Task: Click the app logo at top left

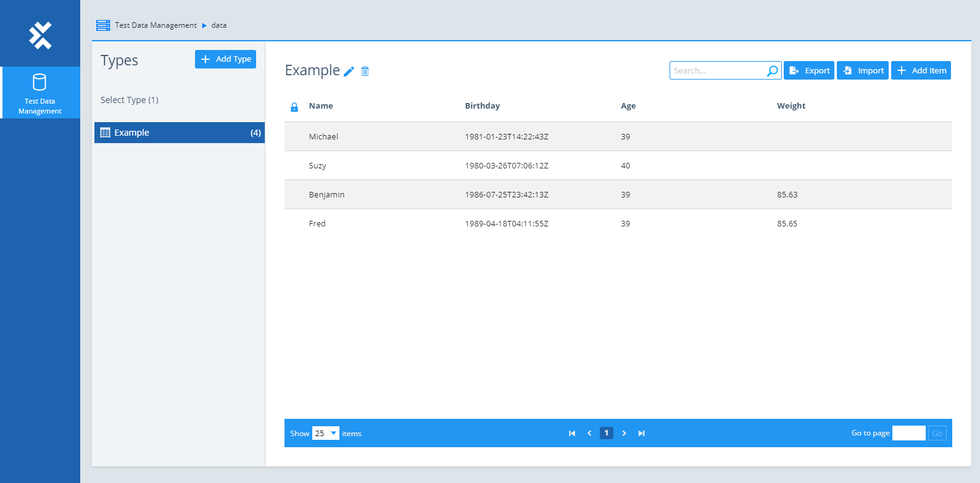Action: click(x=40, y=35)
